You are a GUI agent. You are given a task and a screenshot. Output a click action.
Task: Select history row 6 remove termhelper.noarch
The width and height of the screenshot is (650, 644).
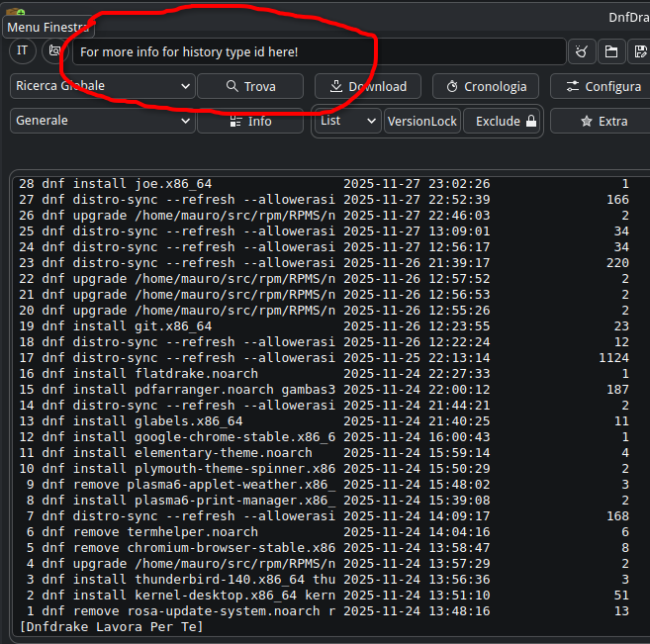click(x=324, y=532)
